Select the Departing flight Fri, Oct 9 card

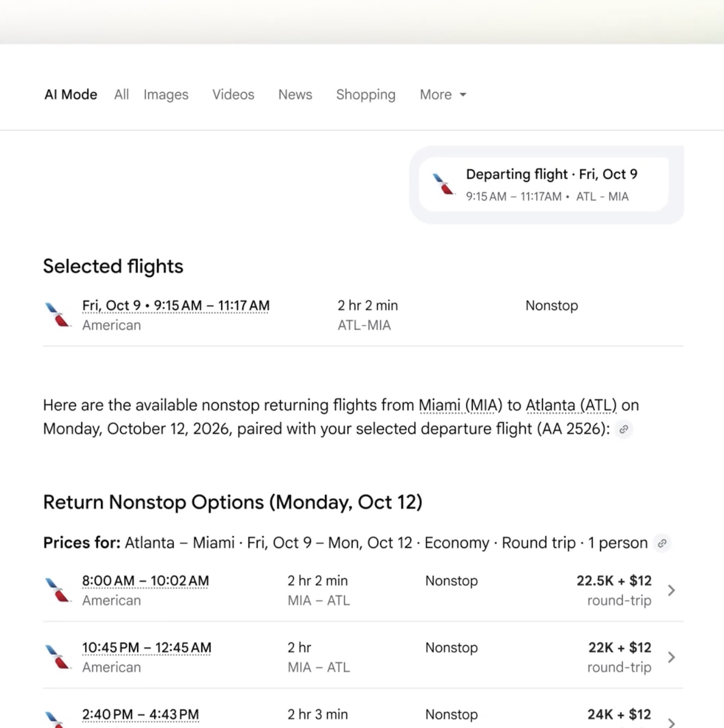point(544,184)
